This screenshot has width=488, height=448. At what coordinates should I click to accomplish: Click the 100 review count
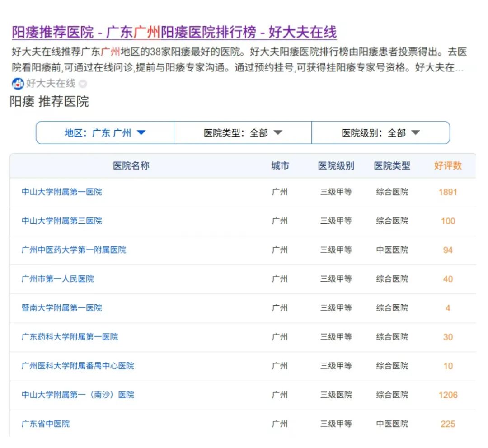448,221
